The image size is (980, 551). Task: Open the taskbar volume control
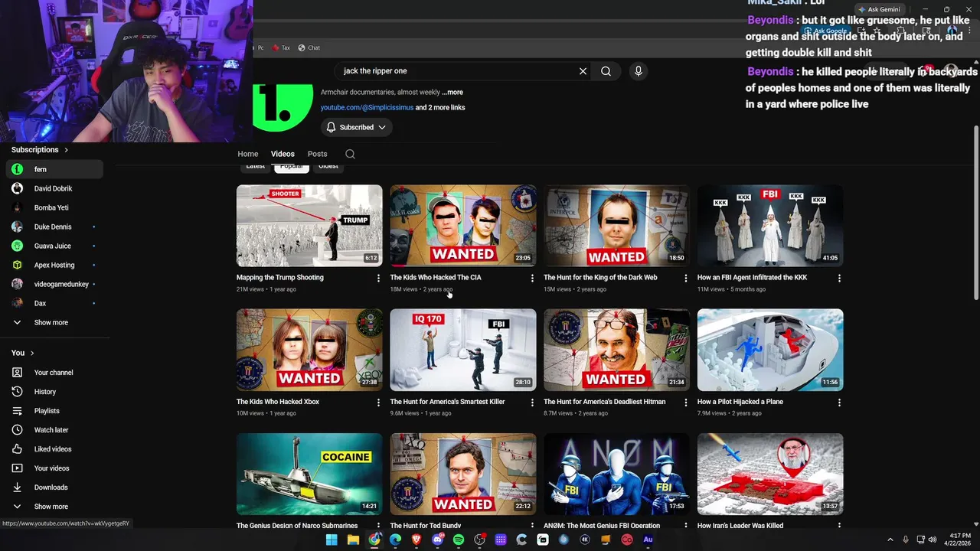933,540
